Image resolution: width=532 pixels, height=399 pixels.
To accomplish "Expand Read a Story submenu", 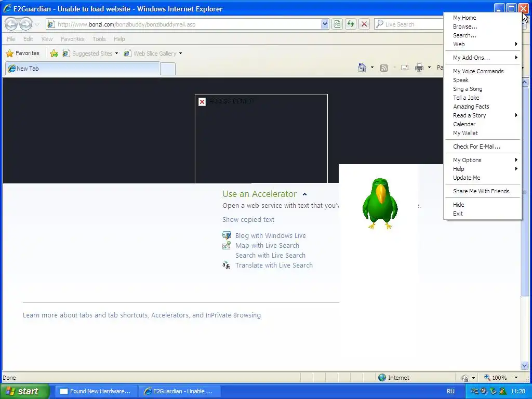I will [x=482, y=115].
